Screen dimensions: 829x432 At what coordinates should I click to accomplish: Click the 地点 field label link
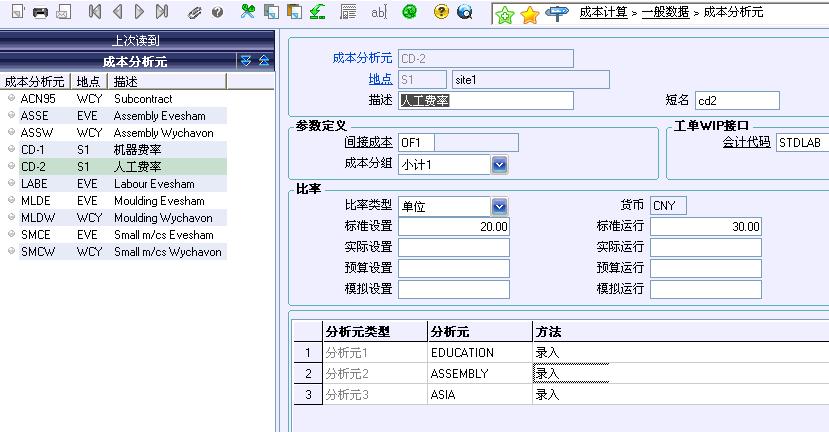380,79
